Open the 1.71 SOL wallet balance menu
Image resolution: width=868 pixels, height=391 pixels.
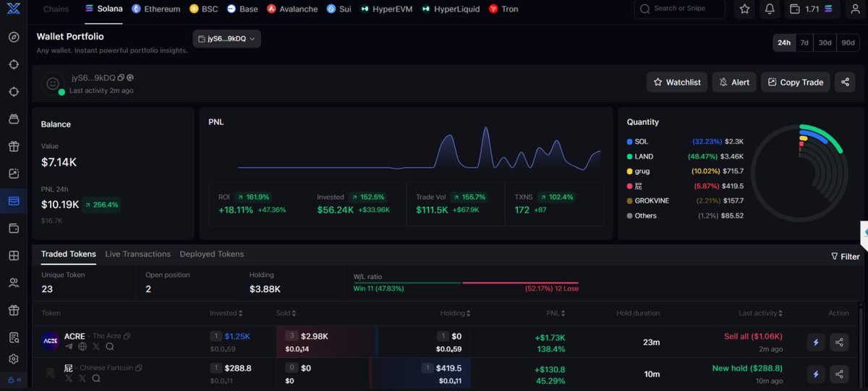813,9
